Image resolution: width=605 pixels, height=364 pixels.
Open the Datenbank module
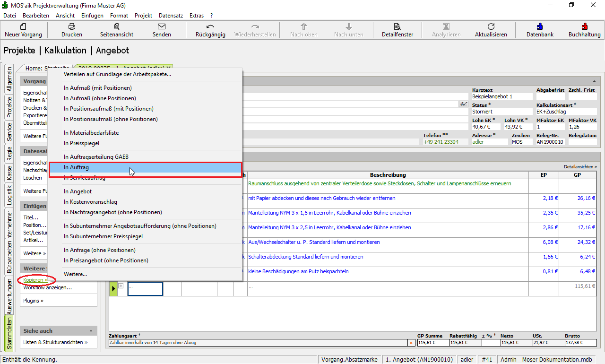coord(540,27)
